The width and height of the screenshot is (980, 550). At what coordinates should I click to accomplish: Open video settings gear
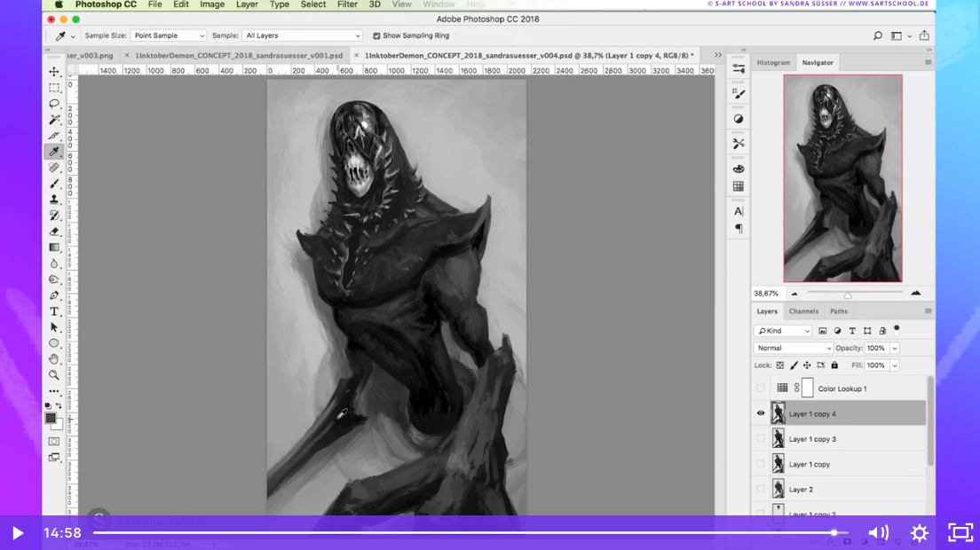click(920, 533)
